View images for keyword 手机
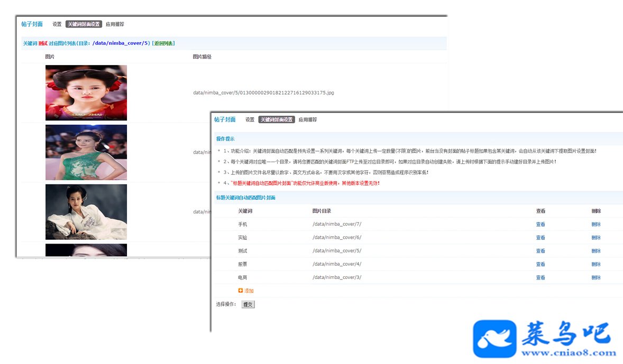The image size is (623, 364). [540, 225]
